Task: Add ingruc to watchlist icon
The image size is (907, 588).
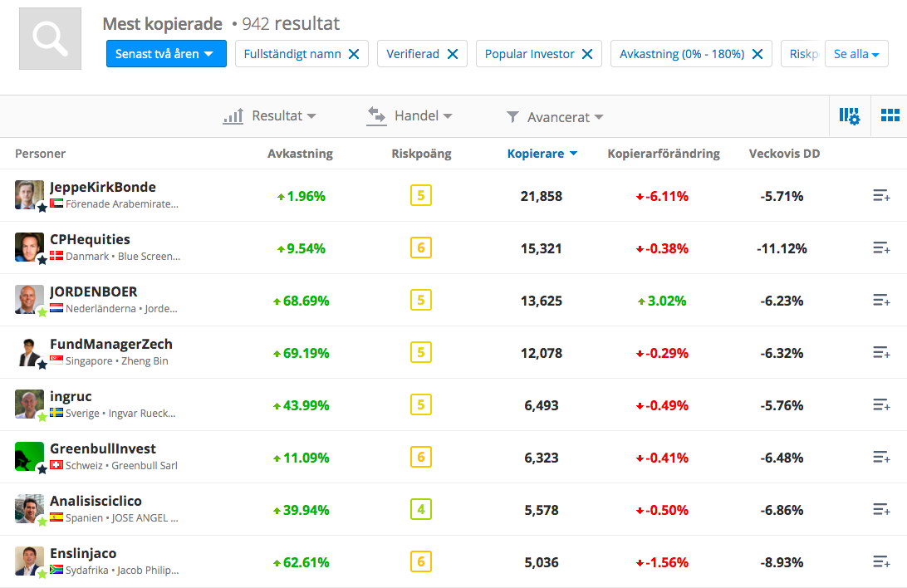Action: tap(880, 405)
